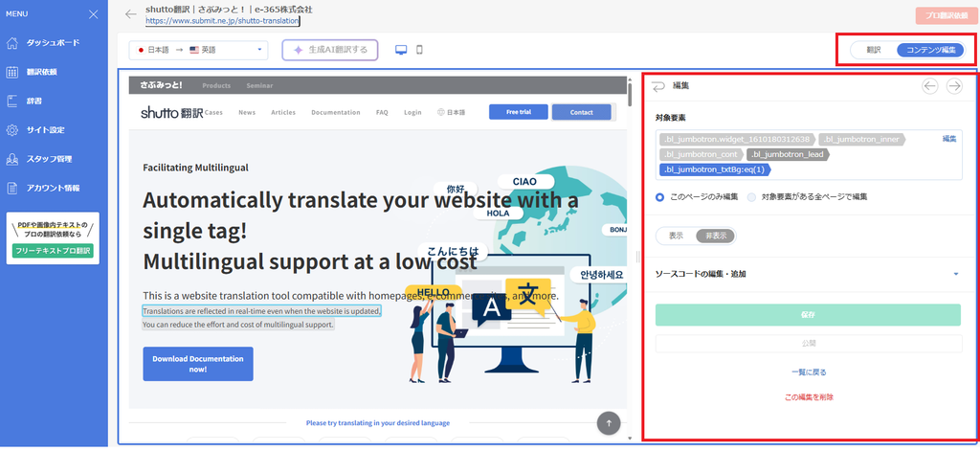This screenshot has height=451, width=980.
Task: Click the 生成AI翻訳する button
Action: tap(330, 50)
